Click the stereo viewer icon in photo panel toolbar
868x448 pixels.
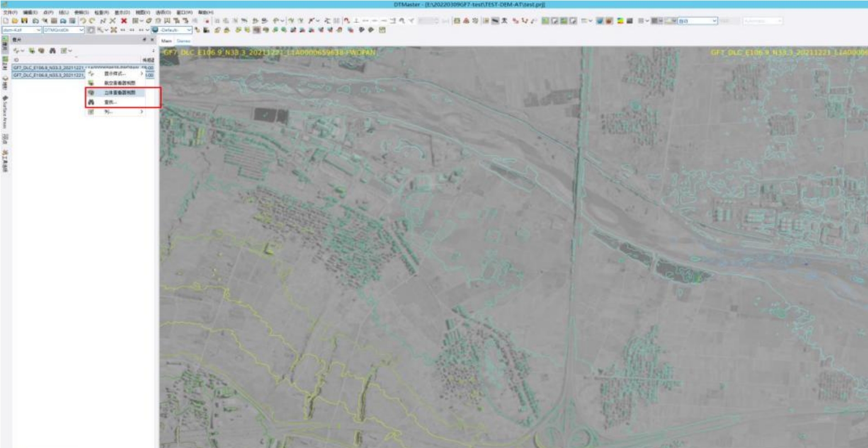[41, 51]
